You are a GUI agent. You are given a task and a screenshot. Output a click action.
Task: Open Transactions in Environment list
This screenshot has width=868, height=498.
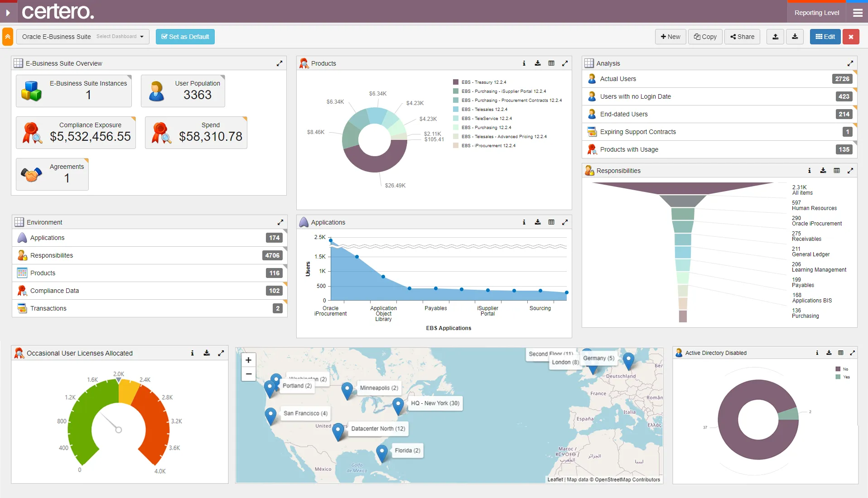tap(149, 308)
